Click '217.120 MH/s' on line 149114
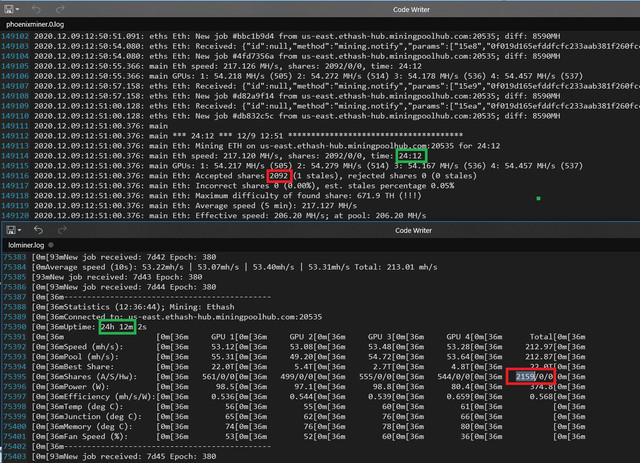The width and height of the screenshot is (640, 463). pos(251,156)
